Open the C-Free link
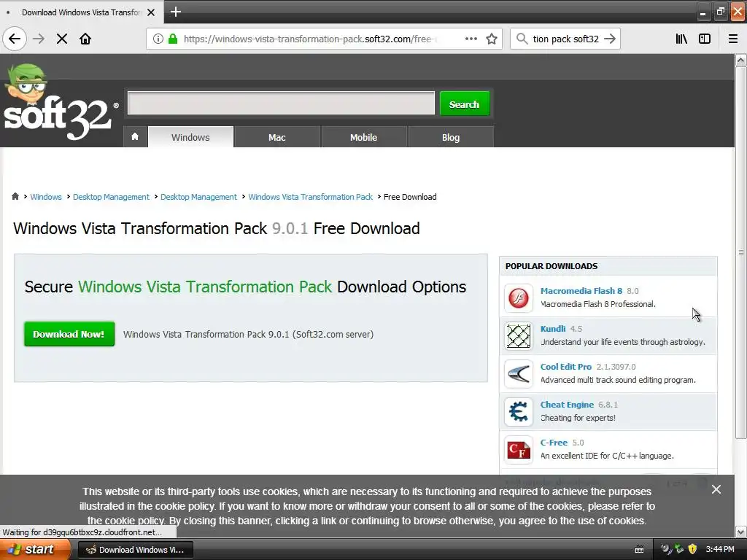 point(554,443)
